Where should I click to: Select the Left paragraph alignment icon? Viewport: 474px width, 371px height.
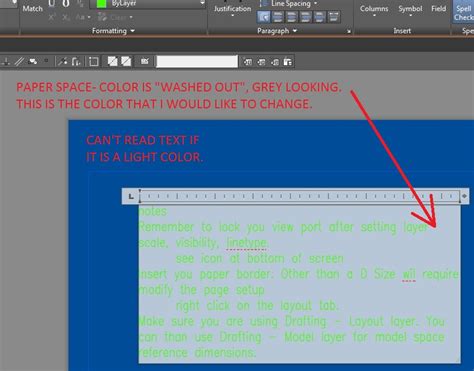[x=278, y=17]
